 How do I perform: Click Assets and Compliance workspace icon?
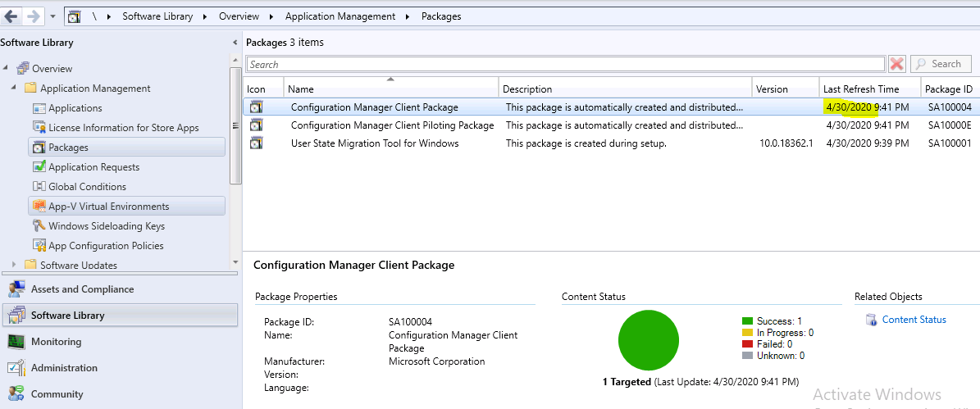(16, 289)
